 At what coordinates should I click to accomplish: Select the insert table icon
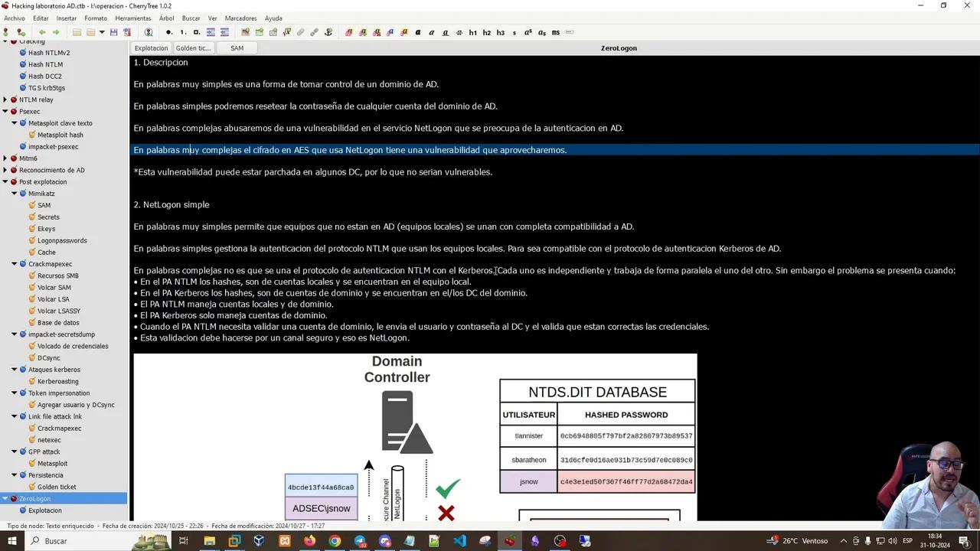[x=259, y=32]
